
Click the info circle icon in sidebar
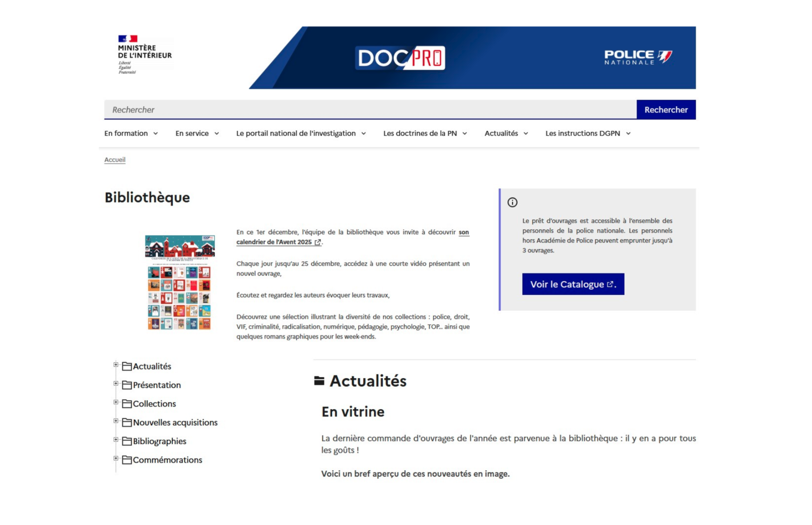click(512, 203)
